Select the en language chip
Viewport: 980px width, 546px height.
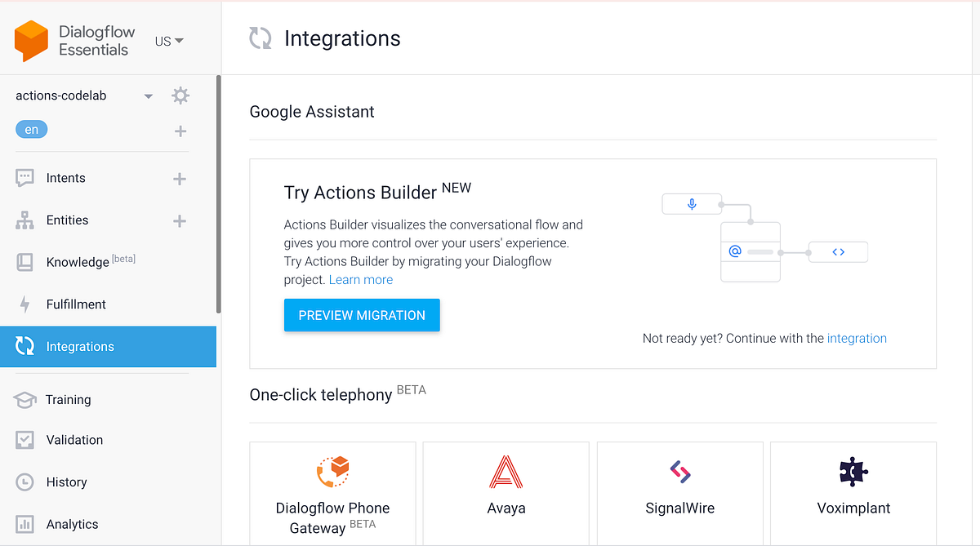coord(31,129)
